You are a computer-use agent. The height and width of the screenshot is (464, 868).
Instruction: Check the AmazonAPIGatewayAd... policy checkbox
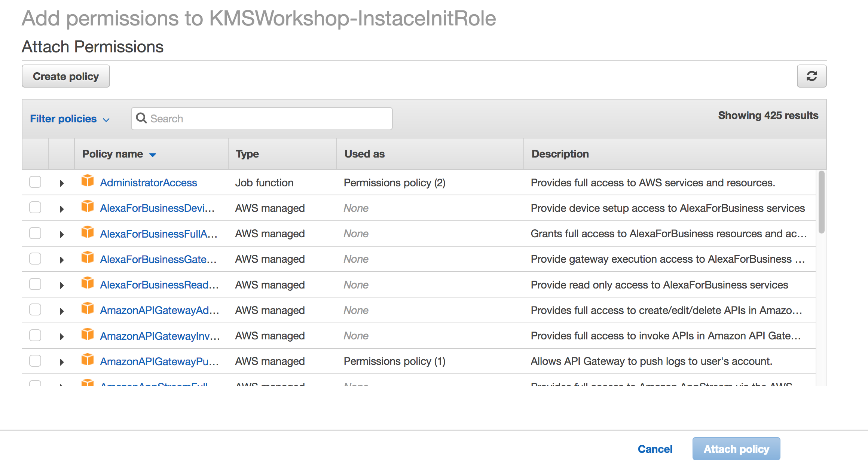(35, 310)
